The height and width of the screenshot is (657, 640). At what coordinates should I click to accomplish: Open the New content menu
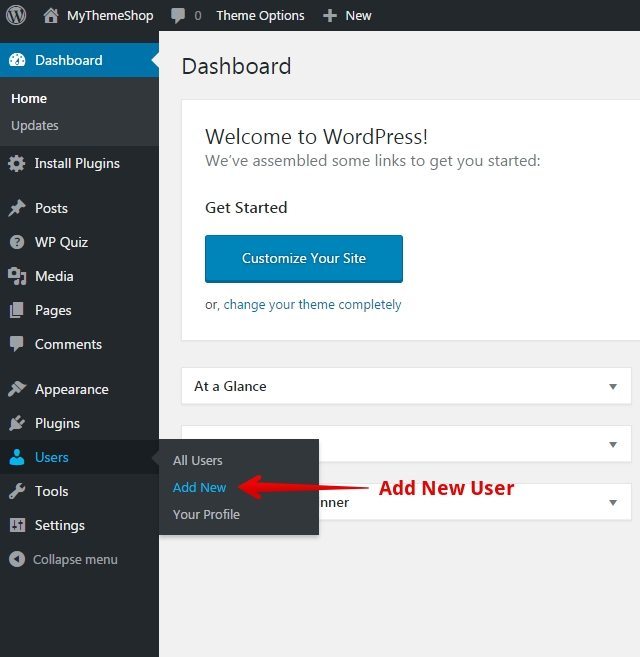click(358, 16)
